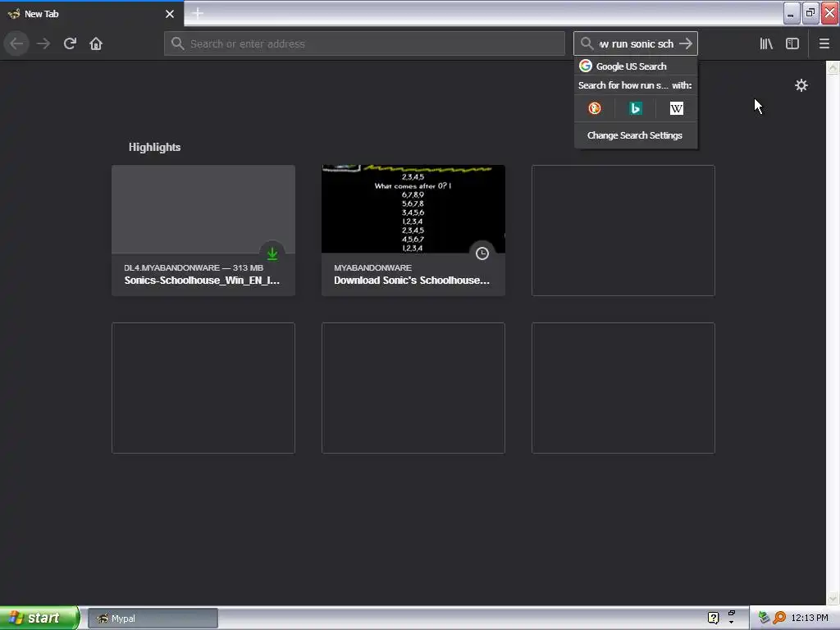The height and width of the screenshot is (630, 840).
Task: Open Download Sonic's Schoolhouse highlight card
Action: click(413, 231)
